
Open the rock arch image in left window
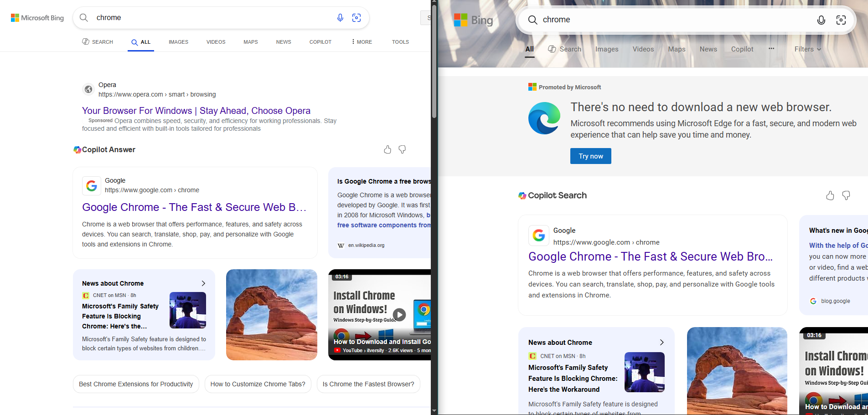coord(272,315)
